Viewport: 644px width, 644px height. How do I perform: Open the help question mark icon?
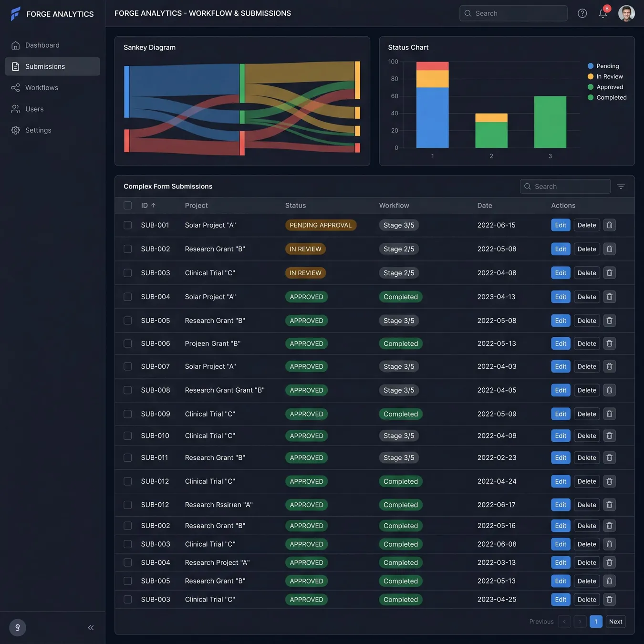coord(582,13)
